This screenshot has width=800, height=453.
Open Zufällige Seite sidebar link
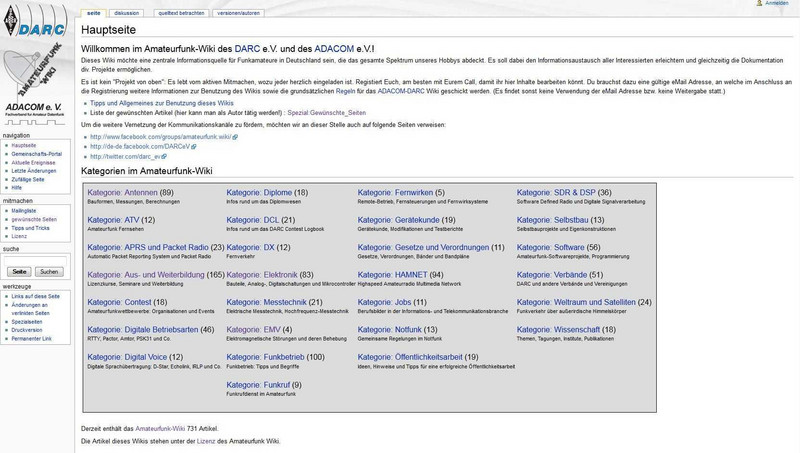(x=28, y=180)
